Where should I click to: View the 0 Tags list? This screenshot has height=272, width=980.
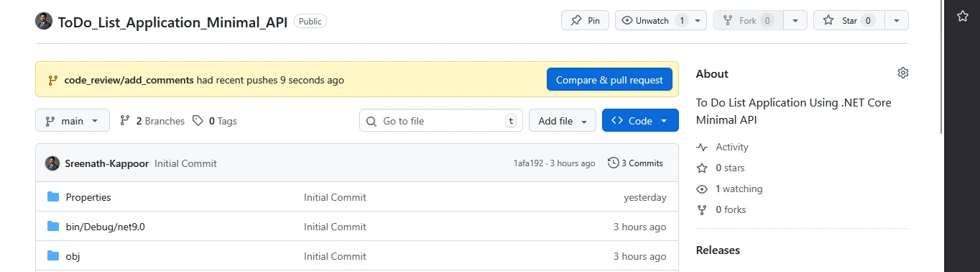(x=215, y=121)
